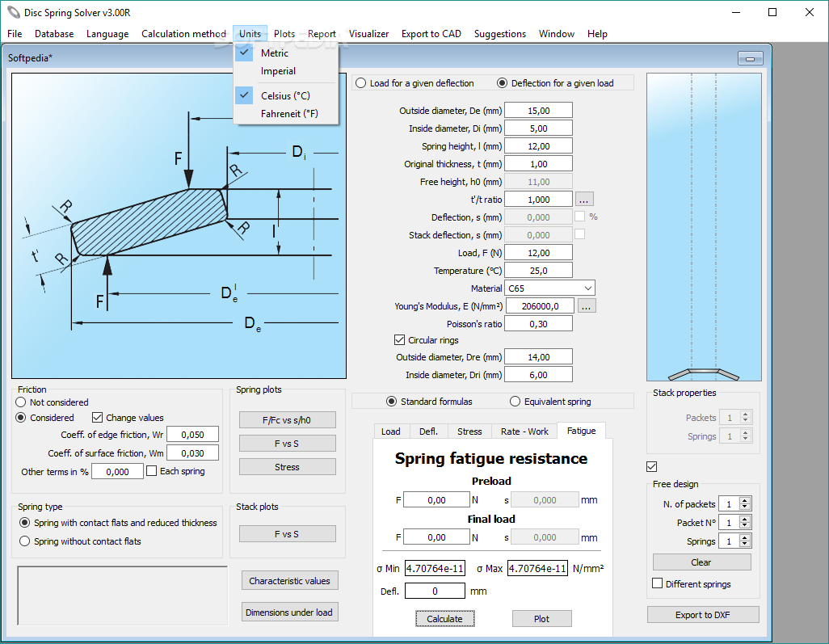Screen dimensions: 829x644
Task: Decrease Free design Springs stepper
Action: coord(745,545)
